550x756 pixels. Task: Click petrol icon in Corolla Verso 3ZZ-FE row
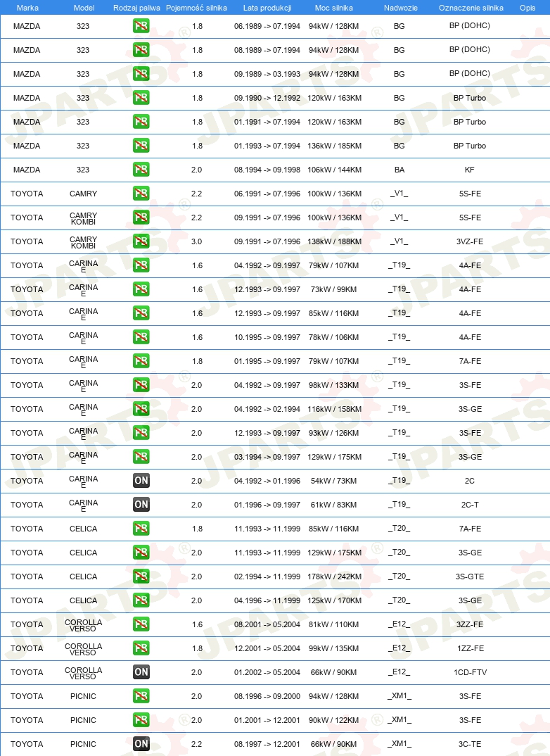click(x=141, y=624)
